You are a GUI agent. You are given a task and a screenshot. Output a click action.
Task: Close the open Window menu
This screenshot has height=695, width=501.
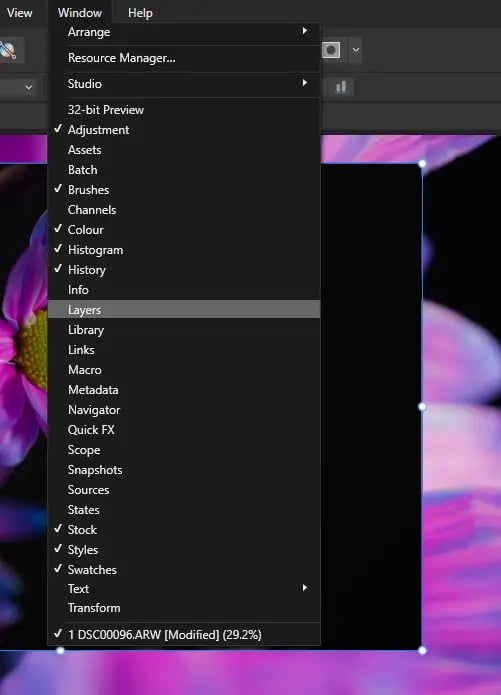coord(80,13)
